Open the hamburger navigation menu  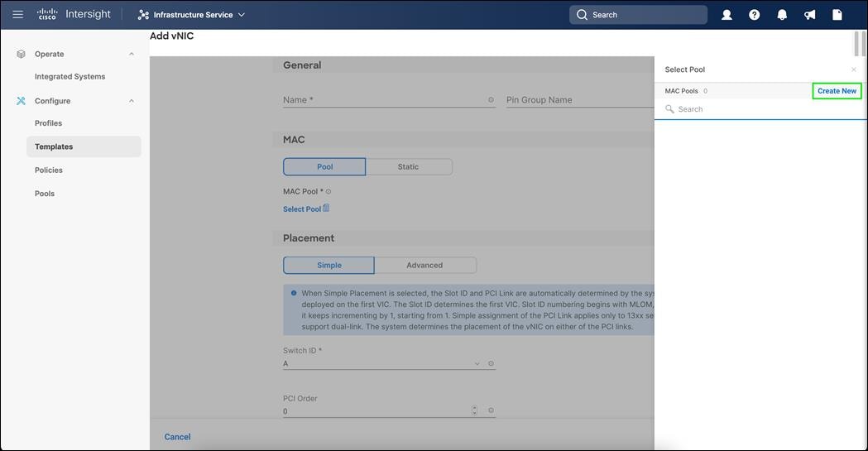[x=17, y=14]
